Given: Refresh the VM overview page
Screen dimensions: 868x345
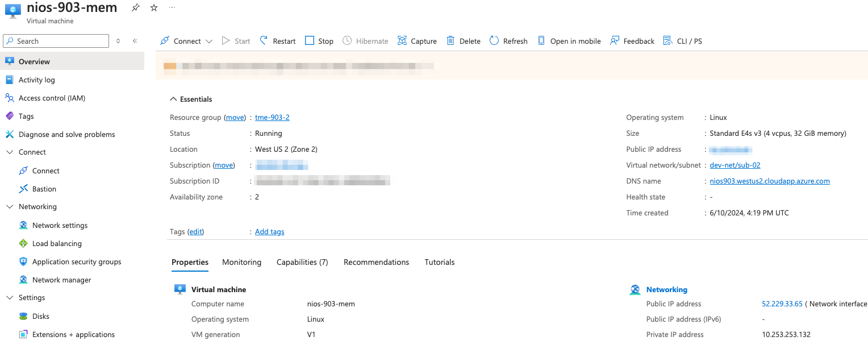Looking at the screenshot, I should click(x=508, y=41).
